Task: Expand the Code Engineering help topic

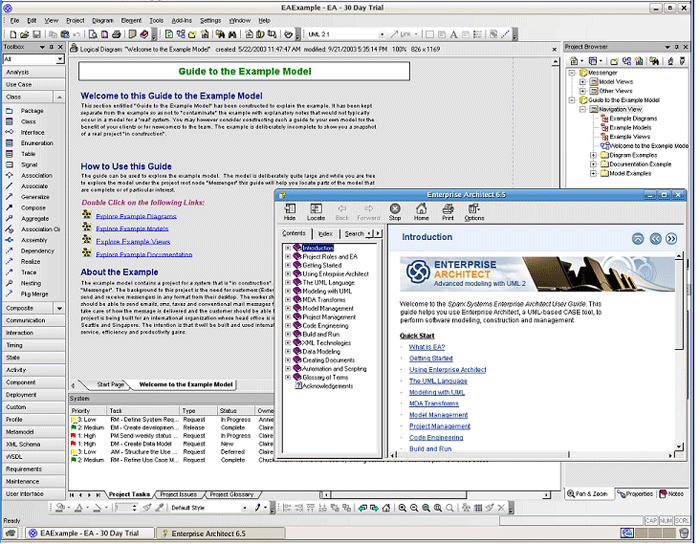Action: pos(288,326)
